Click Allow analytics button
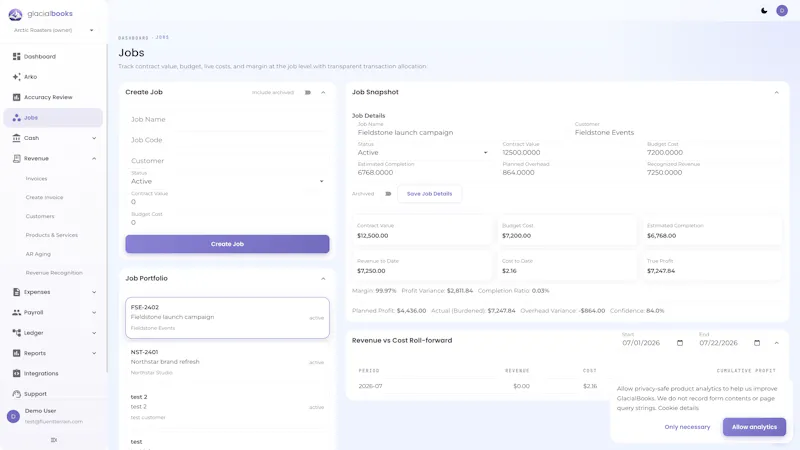Screen dimensions: 800x450 (x=754, y=427)
